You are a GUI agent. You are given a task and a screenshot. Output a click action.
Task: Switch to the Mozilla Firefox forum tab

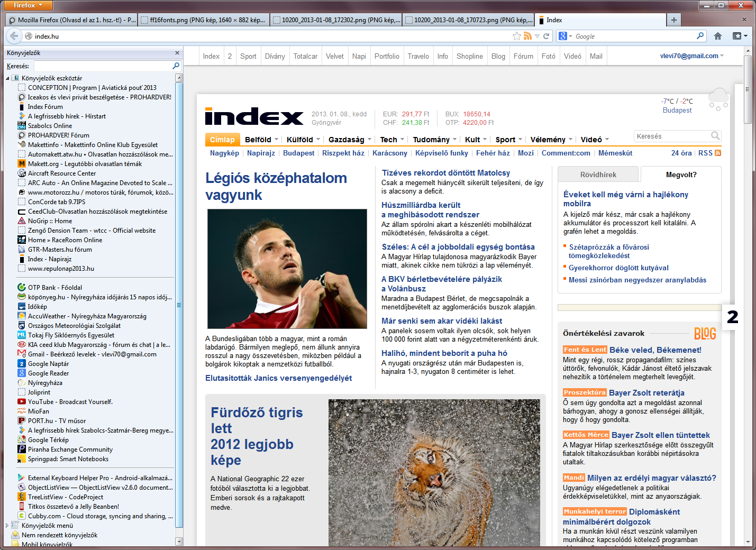(x=71, y=20)
